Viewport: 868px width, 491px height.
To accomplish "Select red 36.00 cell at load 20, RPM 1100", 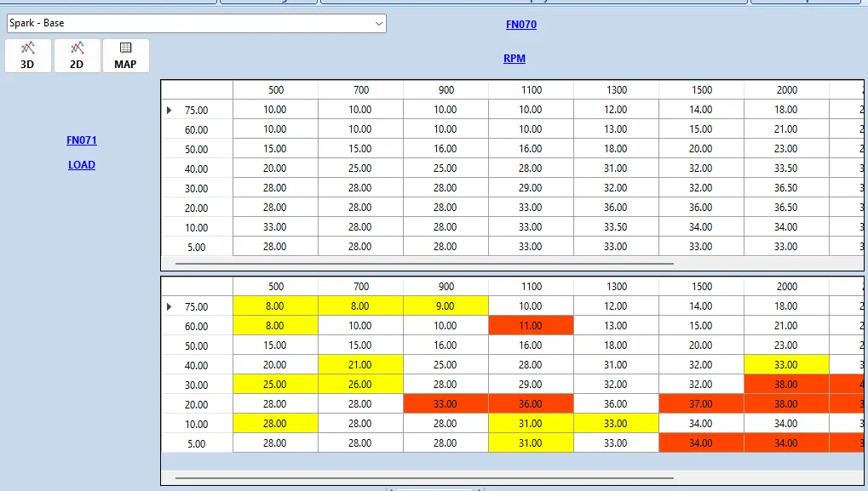I will (x=531, y=404).
